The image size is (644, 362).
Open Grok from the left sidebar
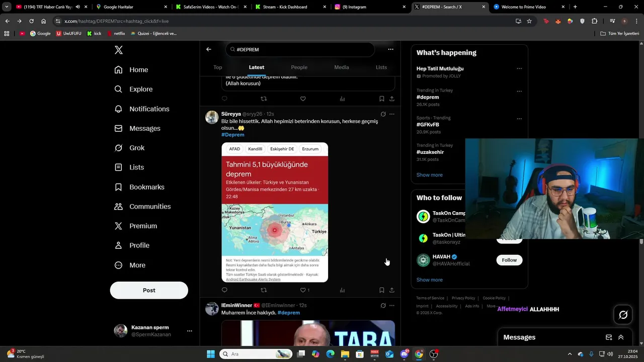click(130, 148)
